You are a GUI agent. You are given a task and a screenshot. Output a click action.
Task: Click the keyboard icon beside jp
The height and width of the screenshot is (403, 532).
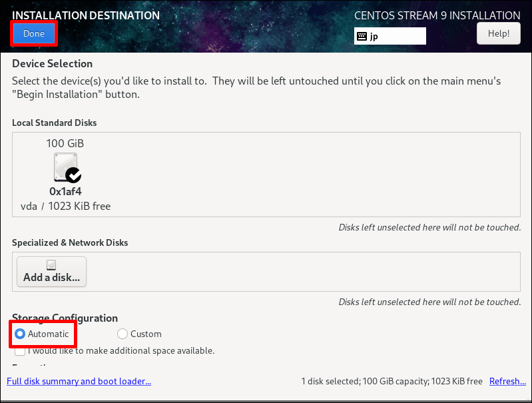click(362, 36)
